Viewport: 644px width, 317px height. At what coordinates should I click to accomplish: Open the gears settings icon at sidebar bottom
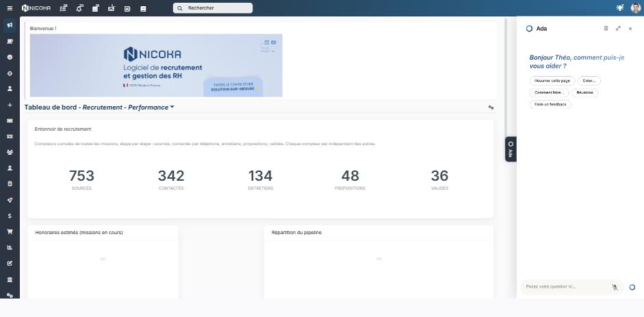point(10,295)
